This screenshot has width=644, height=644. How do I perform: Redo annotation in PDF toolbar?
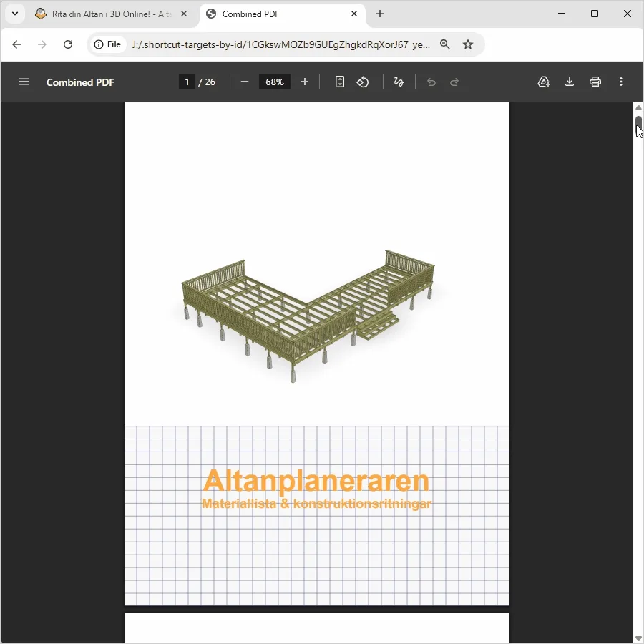454,82
